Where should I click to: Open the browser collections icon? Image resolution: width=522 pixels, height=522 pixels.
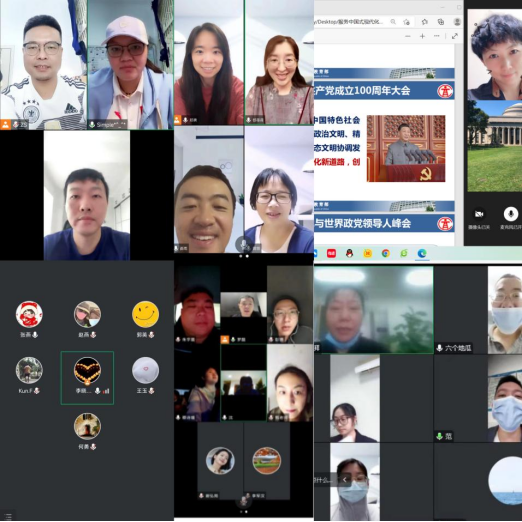tap(441, 22)
